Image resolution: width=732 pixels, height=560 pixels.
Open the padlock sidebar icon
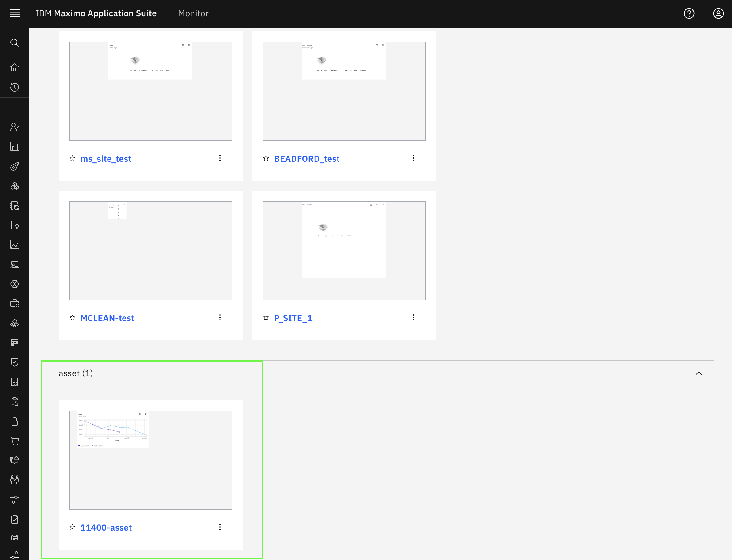(15, 421)
